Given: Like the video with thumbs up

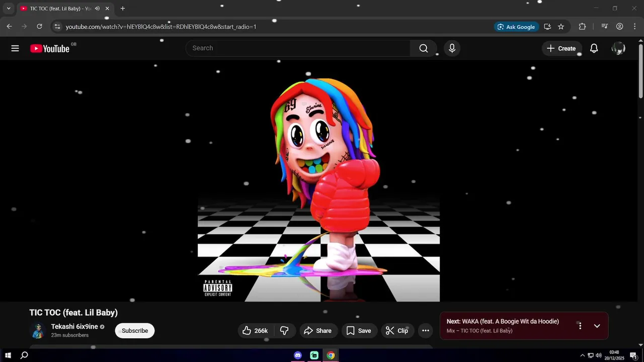Looking at the screenshot, I should (x=256, y=330).
